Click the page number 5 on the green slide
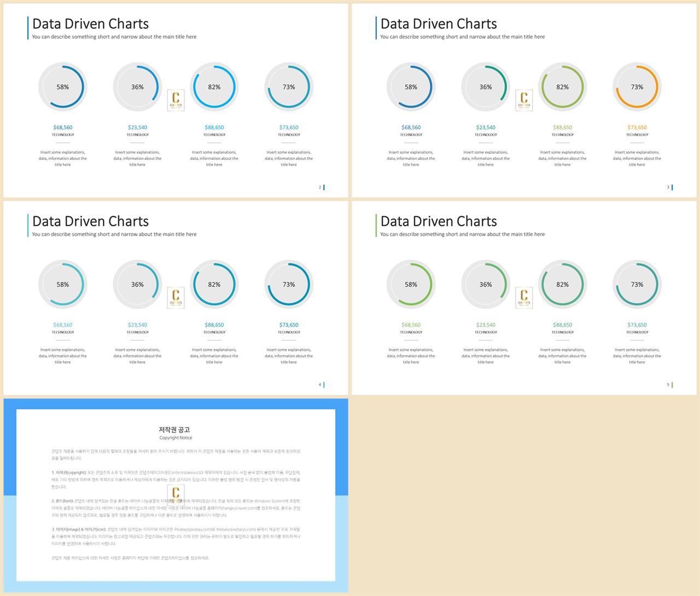700x596 pixels. click(668, 385)
